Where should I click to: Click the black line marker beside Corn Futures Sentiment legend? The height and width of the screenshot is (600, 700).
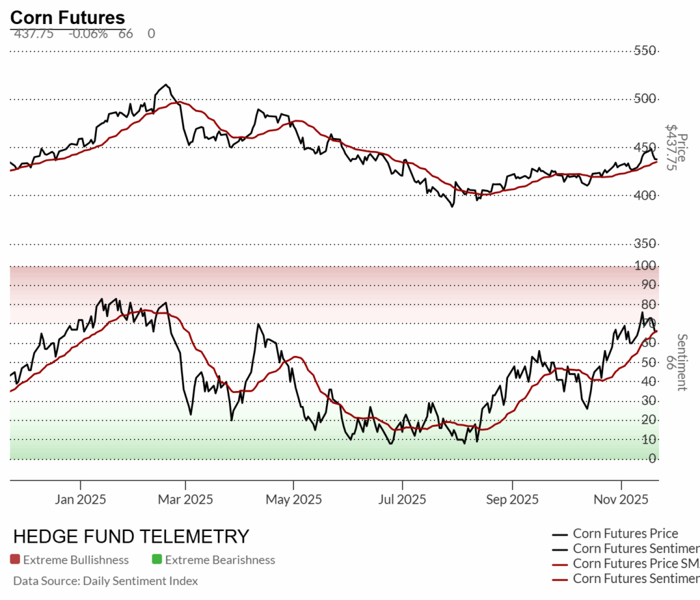pyautogui.click(x=560, y=549)
